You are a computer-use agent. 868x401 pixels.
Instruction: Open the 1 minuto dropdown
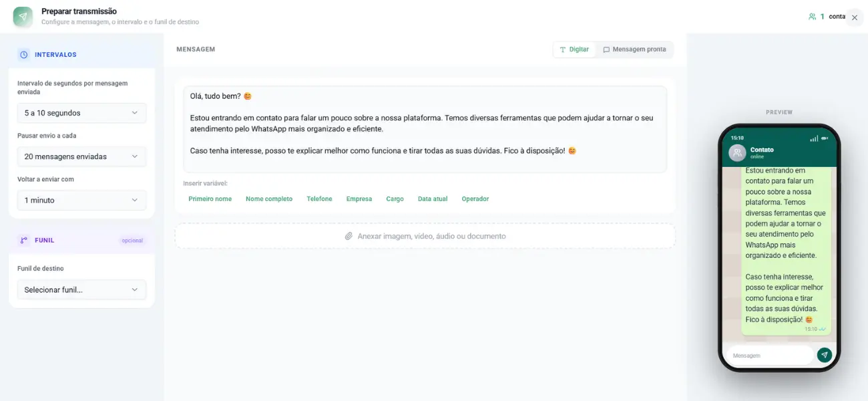pos(81,200)
